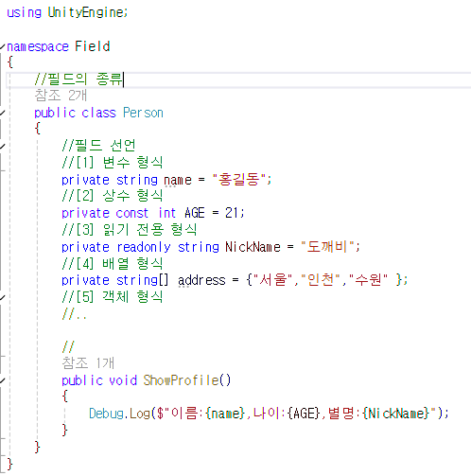Screen dimensions: 471x476
Task: Click {AGE} in the Debug.Log string
Action: tap(304, 414)
